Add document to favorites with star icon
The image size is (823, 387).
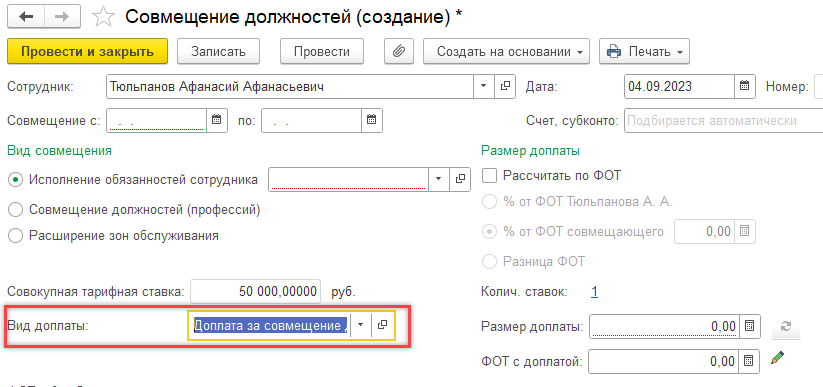(x=103, y=17)
